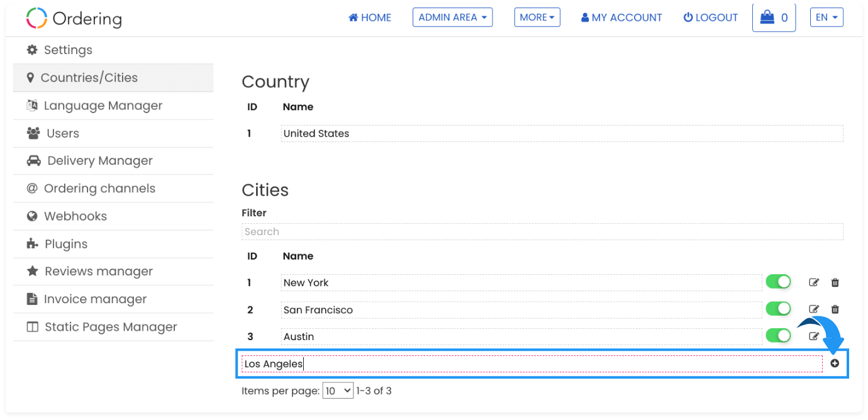
Task: Expand the ADMIN AREA dropdown
Action: pos(453,18)
